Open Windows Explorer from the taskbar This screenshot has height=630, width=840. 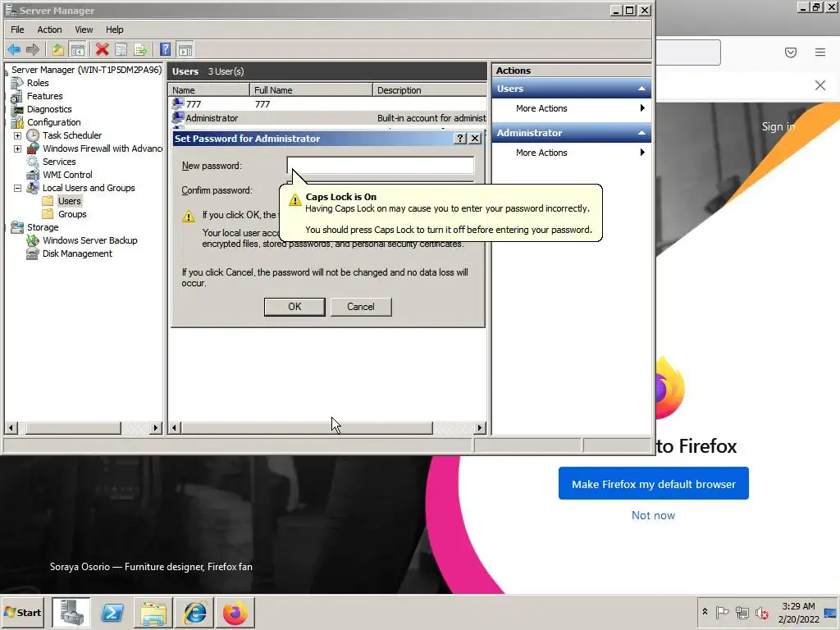[x=153, y=612]
